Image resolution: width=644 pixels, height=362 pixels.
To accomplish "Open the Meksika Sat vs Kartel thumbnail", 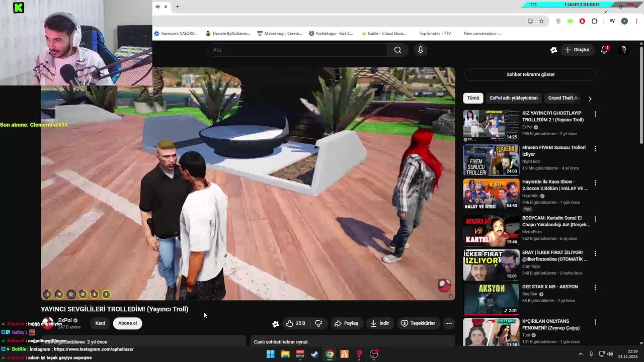I will [491, 231].
